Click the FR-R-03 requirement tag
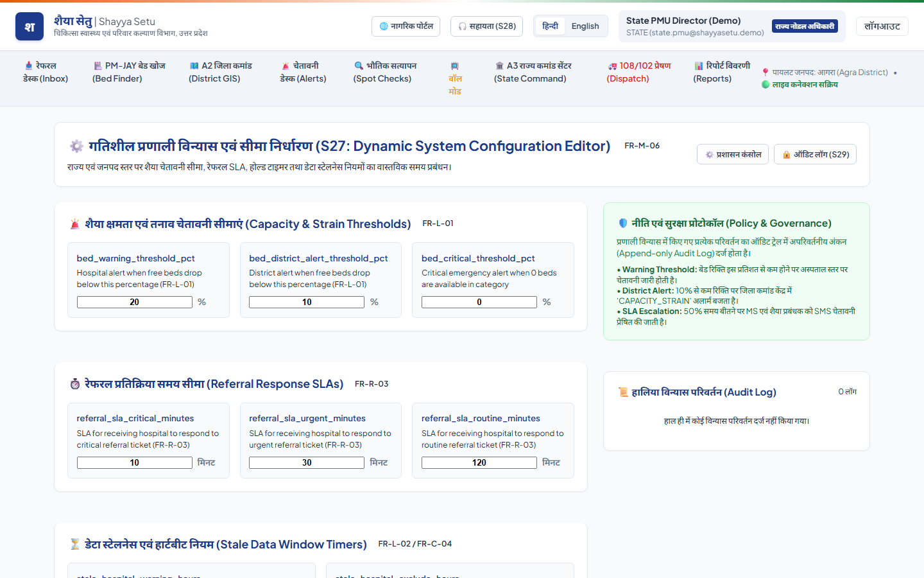This screenshot has width=924, height=578. pyautogui.click(x=372, y=384)
